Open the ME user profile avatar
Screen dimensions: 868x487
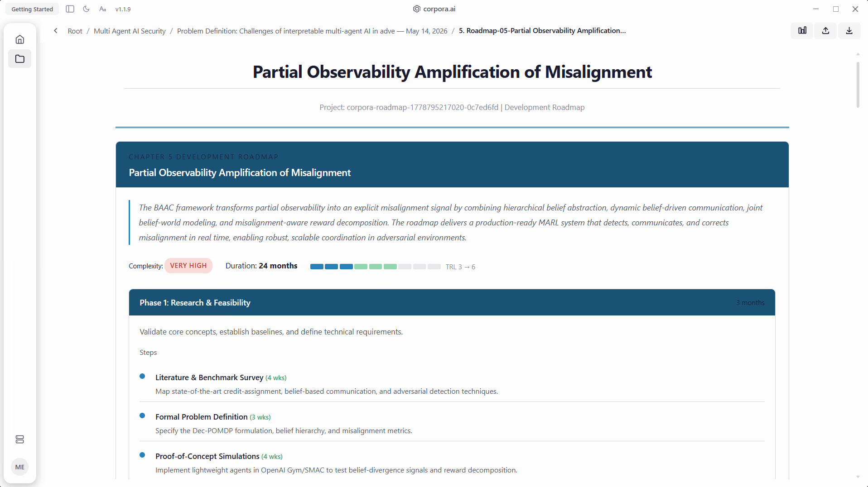20,467
